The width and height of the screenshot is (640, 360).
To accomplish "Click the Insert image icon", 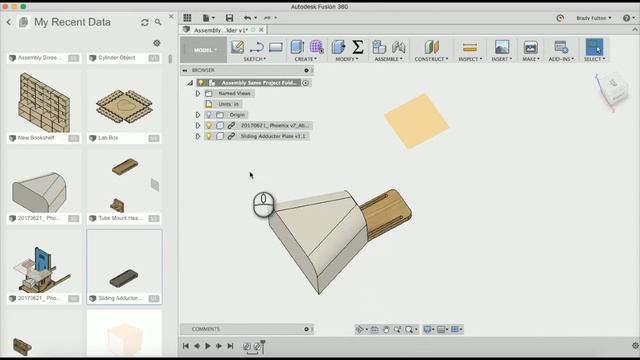I will [x=502, y=47].
